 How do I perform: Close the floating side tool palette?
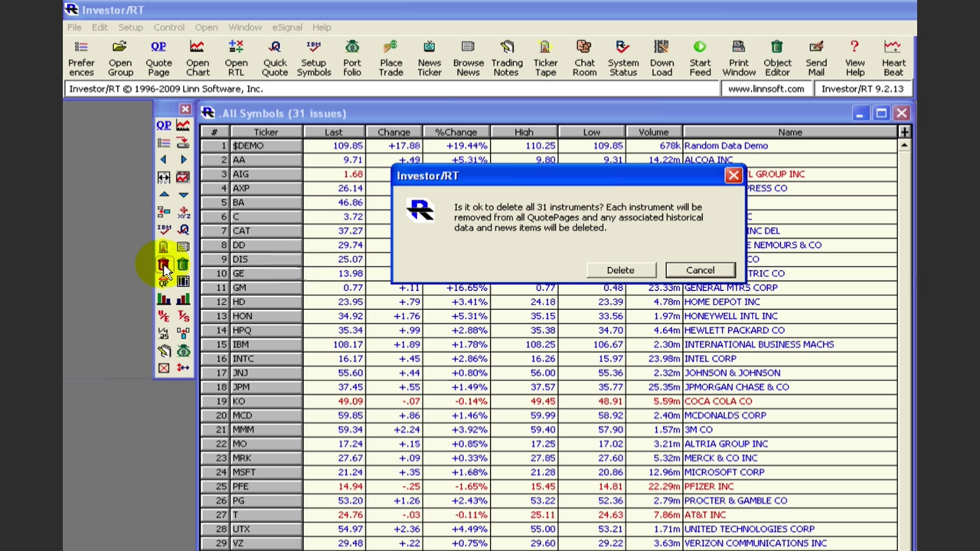(x=185, y=109)
